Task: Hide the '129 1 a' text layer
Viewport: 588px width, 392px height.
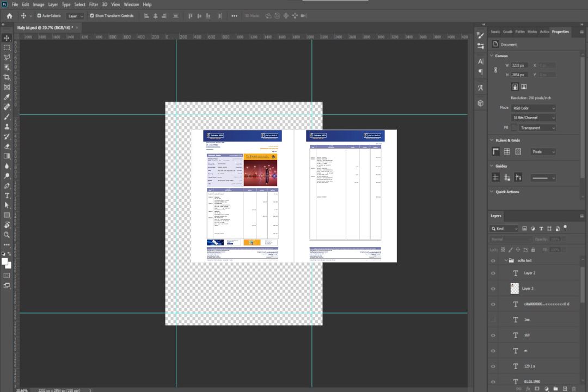Action: click(493, 366)
